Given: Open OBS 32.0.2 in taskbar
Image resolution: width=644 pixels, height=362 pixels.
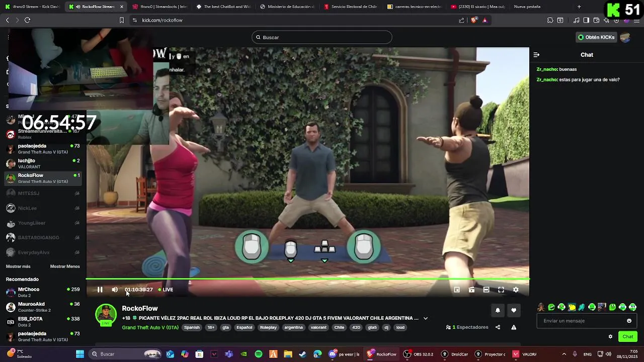Looking at the screenshot, I should tap(419, 354).
